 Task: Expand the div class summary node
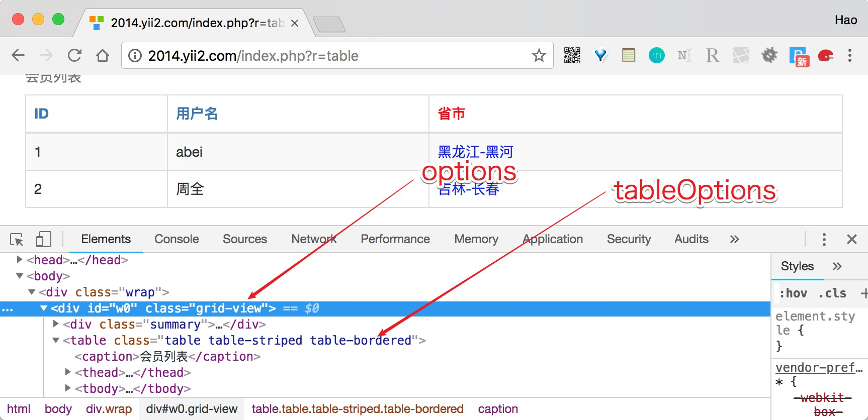click(x=56, y=324)
